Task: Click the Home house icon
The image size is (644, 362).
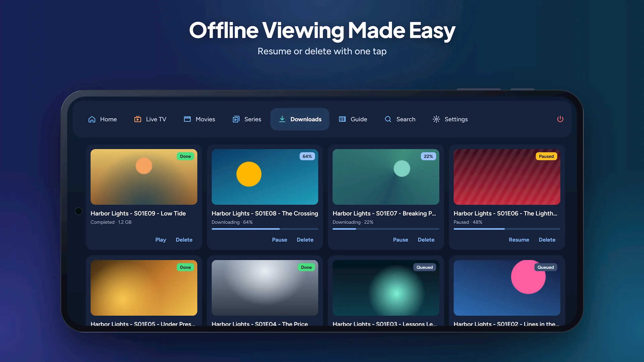Action: tap(92, 119)
